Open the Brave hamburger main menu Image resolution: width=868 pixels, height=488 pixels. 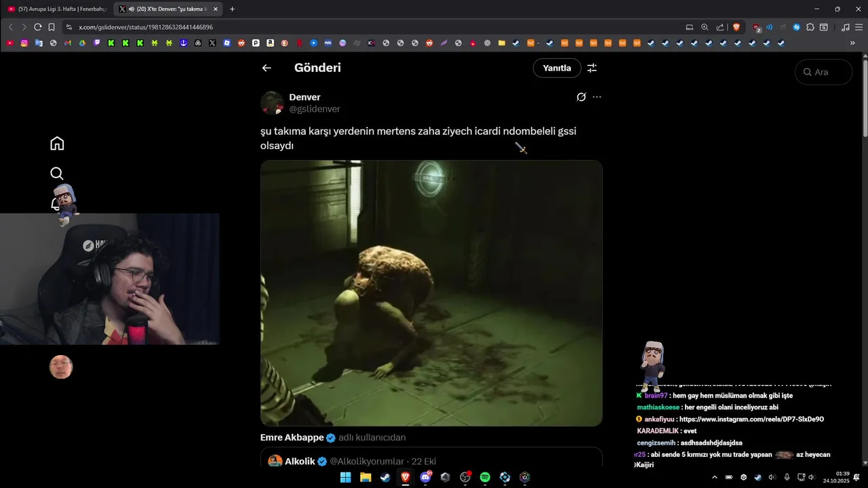coord(859,27)
